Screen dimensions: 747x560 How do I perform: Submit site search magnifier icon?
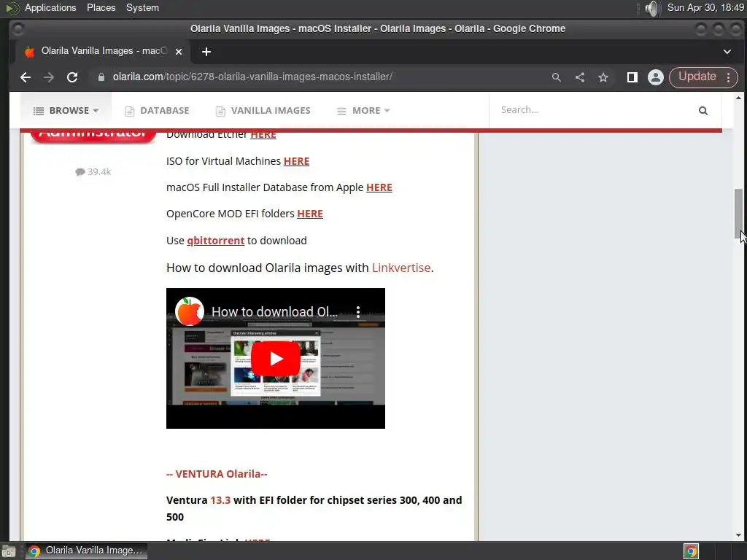pyautogui.click(x=703, y=111)
